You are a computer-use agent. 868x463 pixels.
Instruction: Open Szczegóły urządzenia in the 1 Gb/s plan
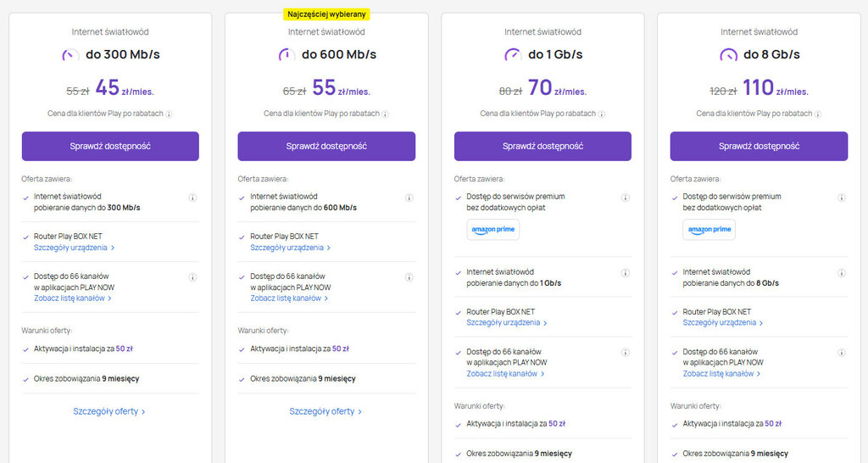click(506, 323)
